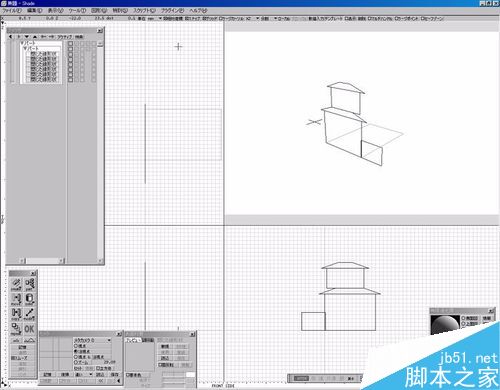Click the large OK icon in toolbox
500x390 pixels.
(29, 329)
